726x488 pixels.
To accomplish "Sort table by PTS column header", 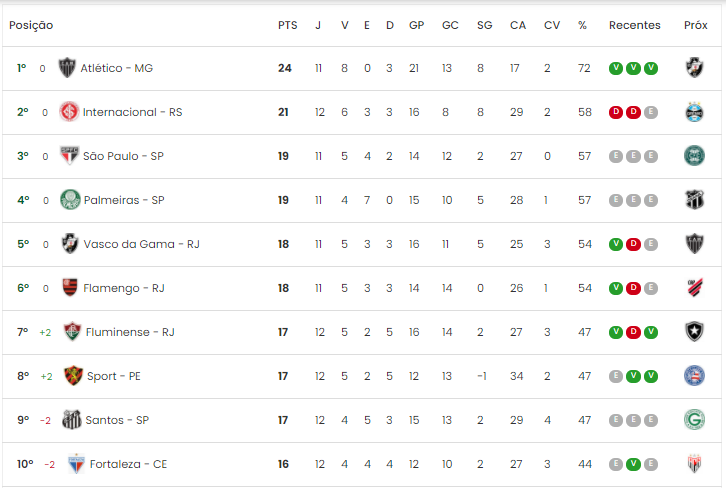I will [x=288, y=25].
